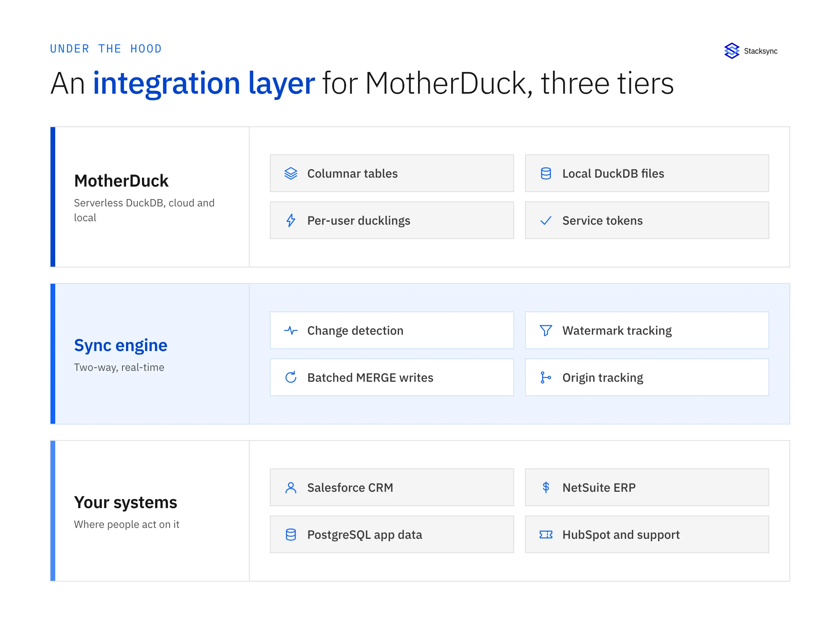Select the Origin tracking text

pyautogui.click(x=603, y=377)
